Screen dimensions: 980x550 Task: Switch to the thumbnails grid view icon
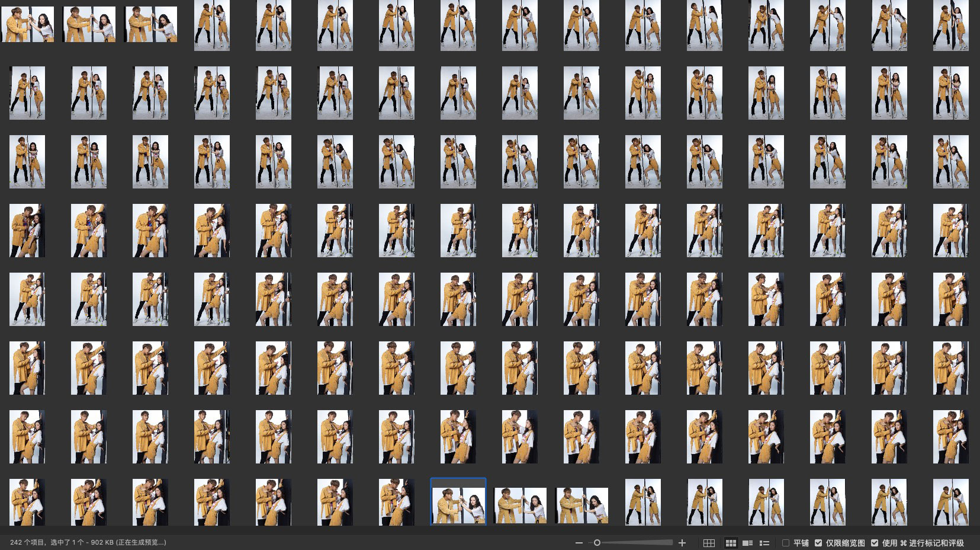[731, 543]
